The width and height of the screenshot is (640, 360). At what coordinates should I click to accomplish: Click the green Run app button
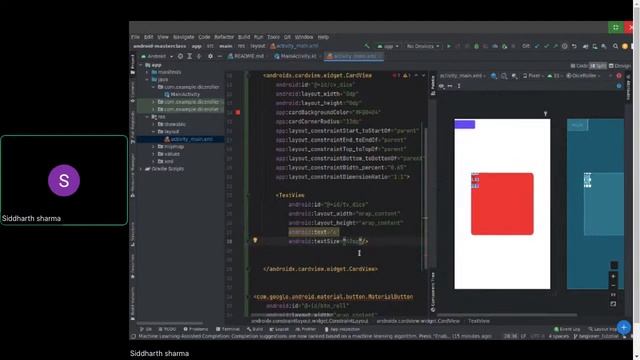[449, 47]
